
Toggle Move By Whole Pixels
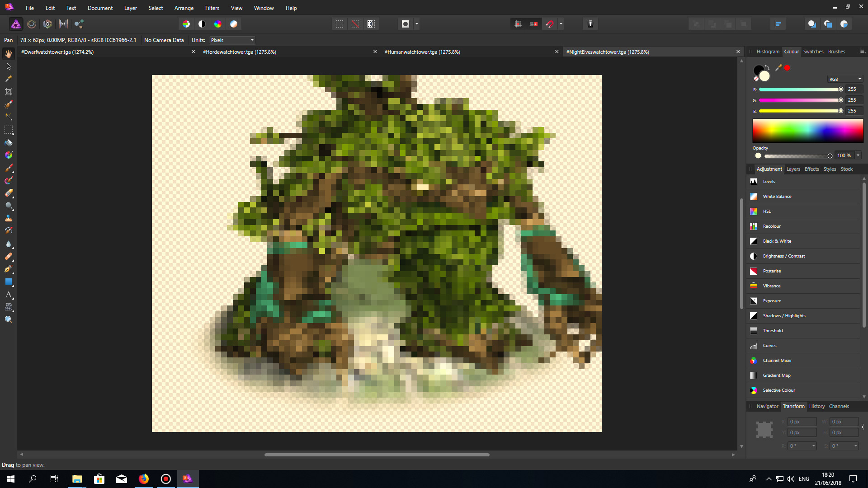point(534,24)
